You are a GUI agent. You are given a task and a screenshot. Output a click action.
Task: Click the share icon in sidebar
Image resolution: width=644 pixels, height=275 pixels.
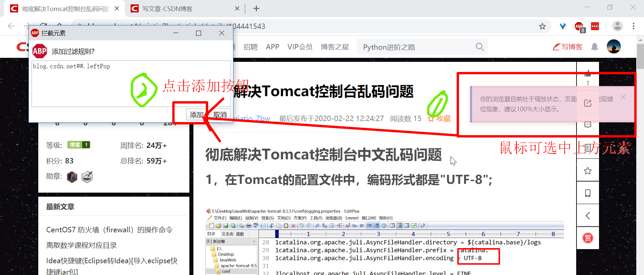point(588,103)
